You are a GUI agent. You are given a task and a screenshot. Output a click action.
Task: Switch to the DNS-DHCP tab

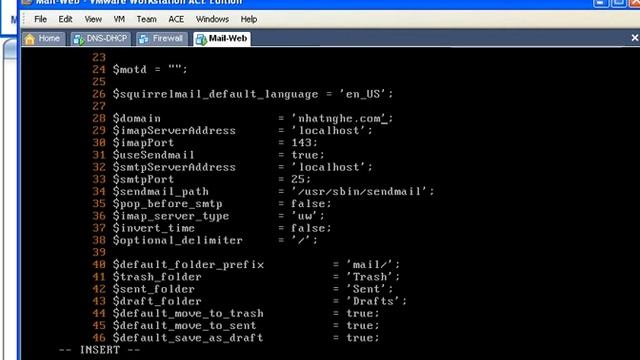point(100,39)
